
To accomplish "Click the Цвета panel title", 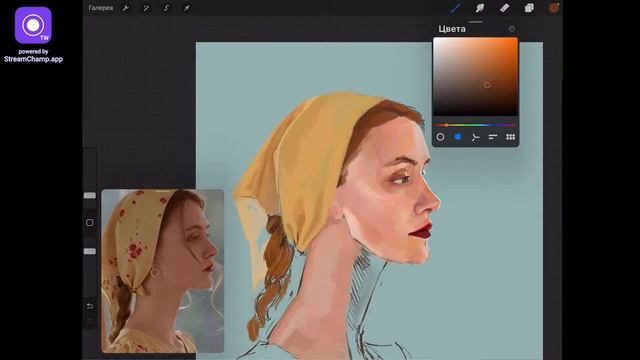I will coord(452,29).
